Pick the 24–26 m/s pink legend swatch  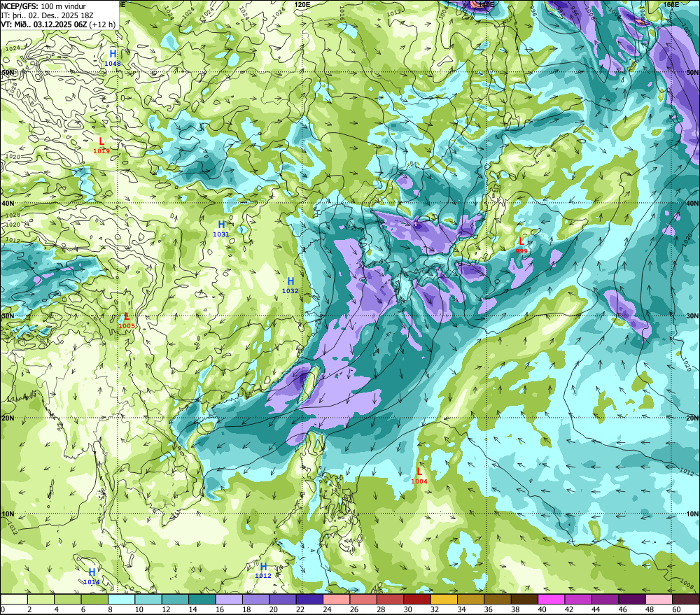click(337, 600)
